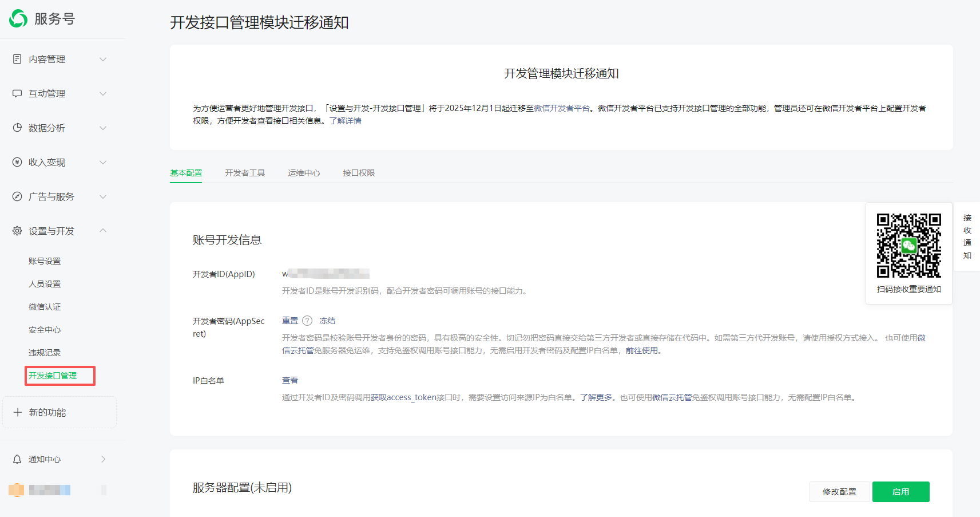Click the 了解更多 link under IP白名单
Screen dimensions: 980x517
(x=596, y=397)
